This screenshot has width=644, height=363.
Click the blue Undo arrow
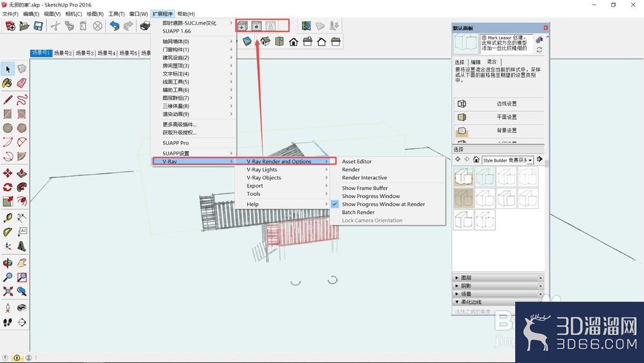[x=114, y=26]
